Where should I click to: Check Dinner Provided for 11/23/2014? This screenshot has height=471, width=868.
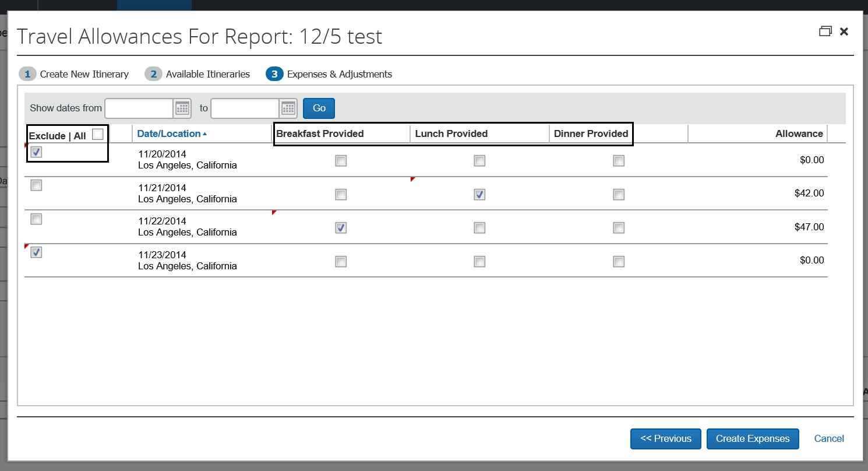click(x=619, y=262)
